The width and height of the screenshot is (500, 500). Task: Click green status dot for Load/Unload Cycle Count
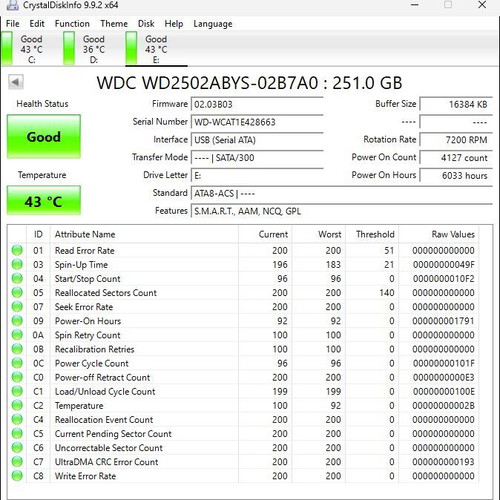17,391
